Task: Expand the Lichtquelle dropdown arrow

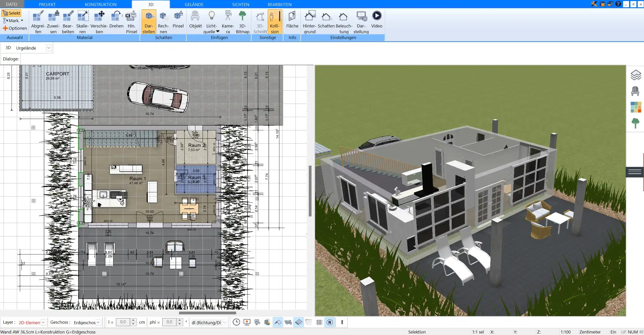Action: pos(218,31)
